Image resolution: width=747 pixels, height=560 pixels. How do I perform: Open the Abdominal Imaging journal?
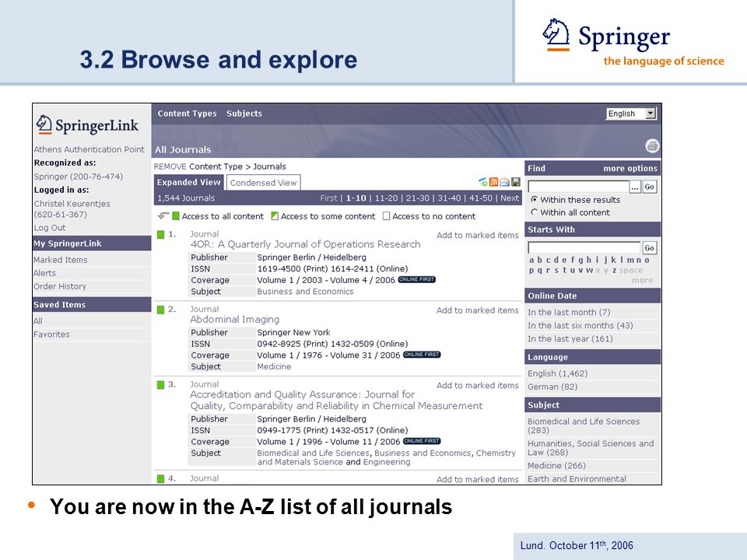(x=235, y=320)
